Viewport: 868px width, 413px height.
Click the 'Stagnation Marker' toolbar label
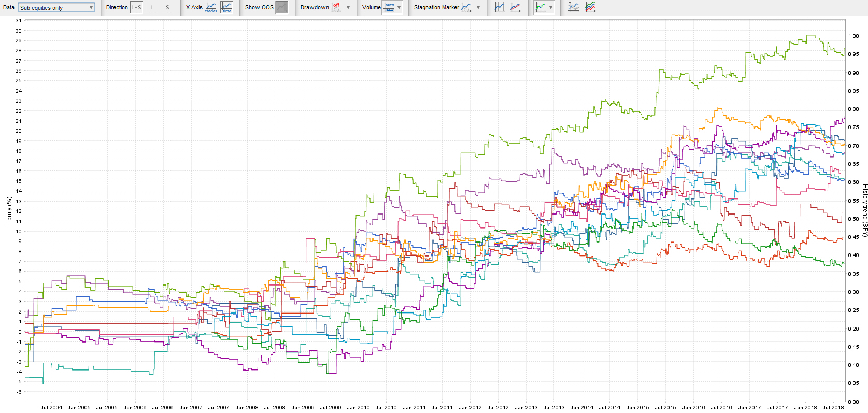pyautogui.click(x=436, y=7)
